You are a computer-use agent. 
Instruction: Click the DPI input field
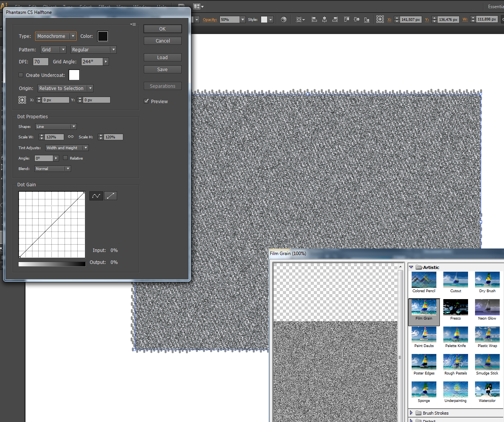click(x=41, y=62)
